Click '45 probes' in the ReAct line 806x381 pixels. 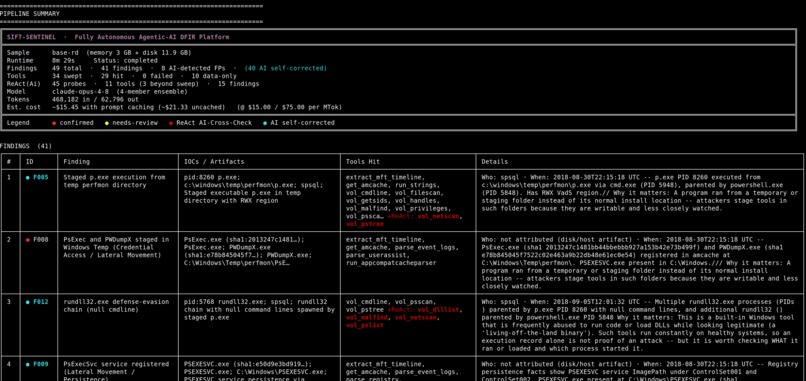[69, 84]
